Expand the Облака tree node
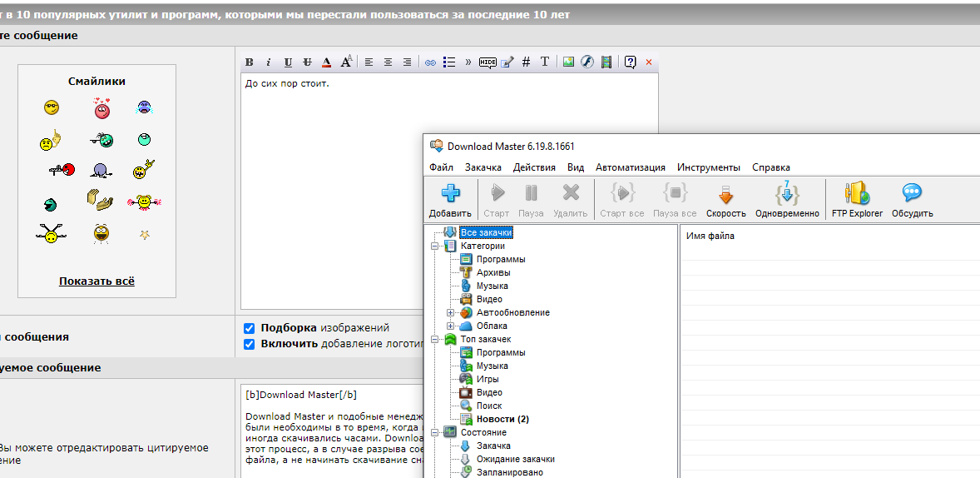The height and width of the screenshot is (478, 980). click(450, 326)
